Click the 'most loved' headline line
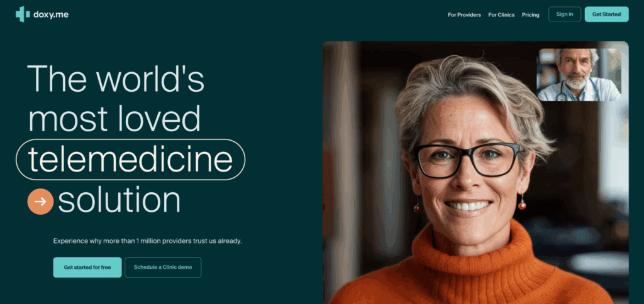 click(114, 119)
